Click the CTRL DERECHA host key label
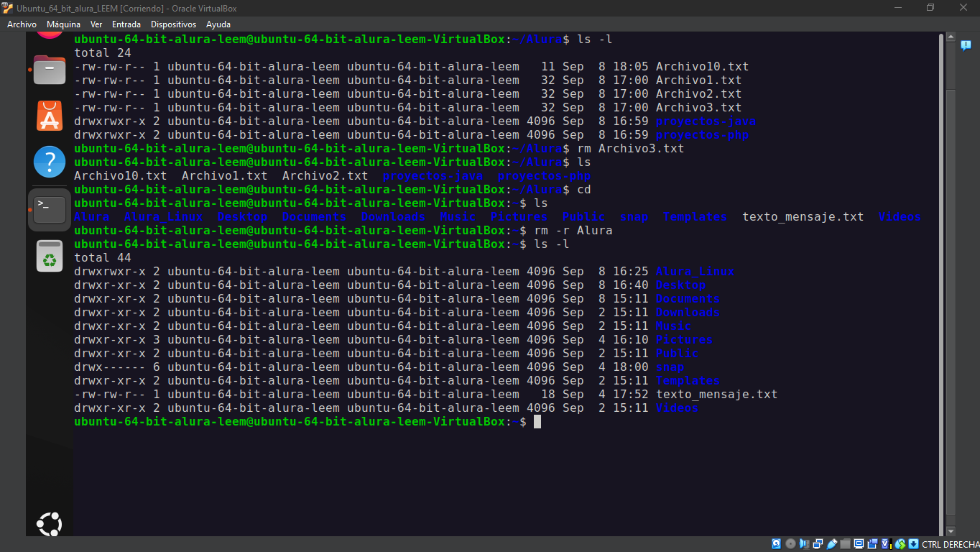 pos(951,544)
